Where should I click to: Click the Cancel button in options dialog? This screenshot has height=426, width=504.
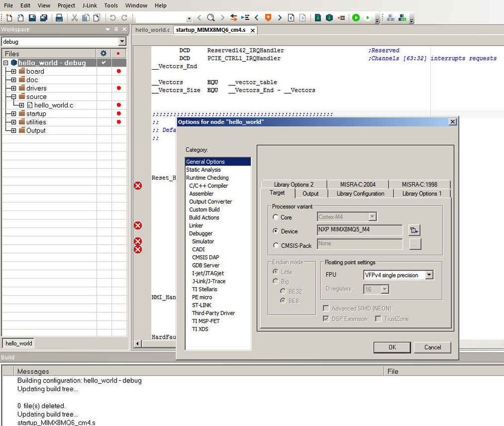(x=433, y=347)
